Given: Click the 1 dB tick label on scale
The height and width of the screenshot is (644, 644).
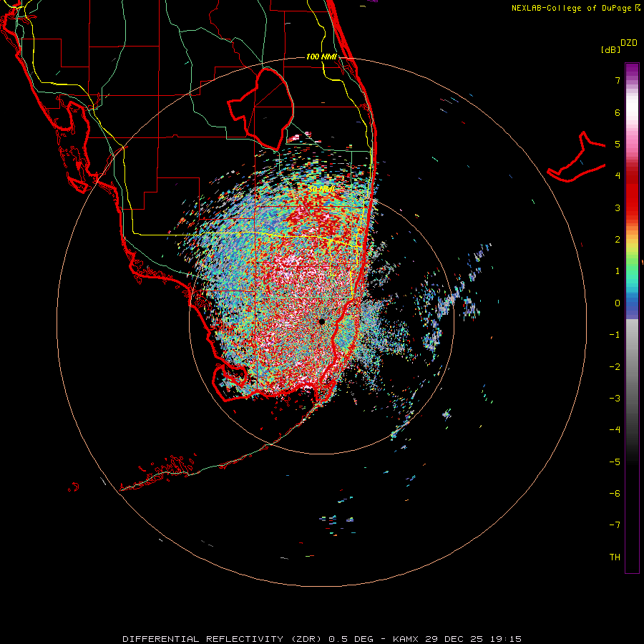Looking at the screenshot, I should (618, 271).
